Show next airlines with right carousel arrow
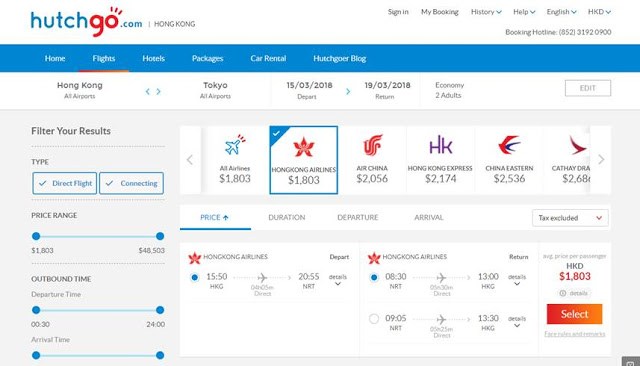640x366 pixels. (601, 160)
